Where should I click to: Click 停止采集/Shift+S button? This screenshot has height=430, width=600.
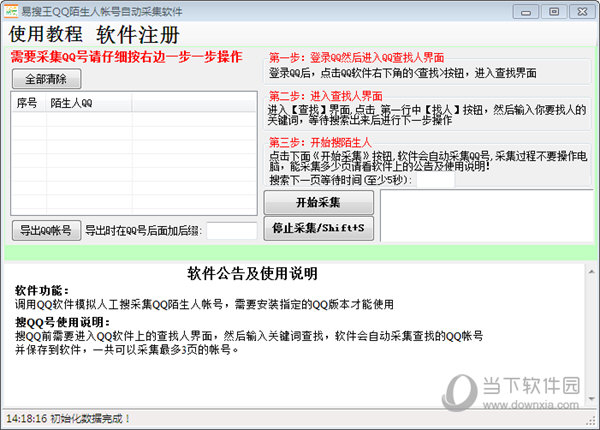[x=318, y=228]
